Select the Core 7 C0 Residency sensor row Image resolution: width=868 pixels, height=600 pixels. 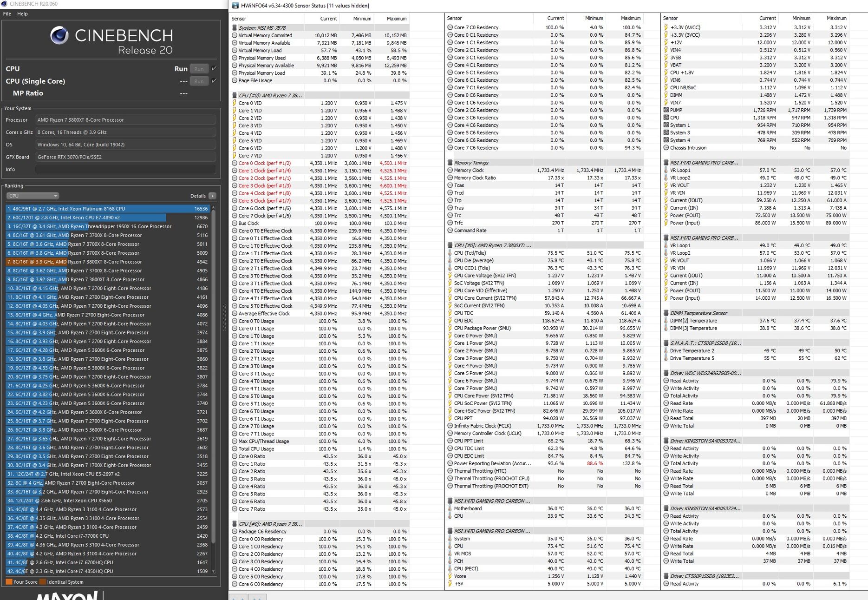click(544, 27)
